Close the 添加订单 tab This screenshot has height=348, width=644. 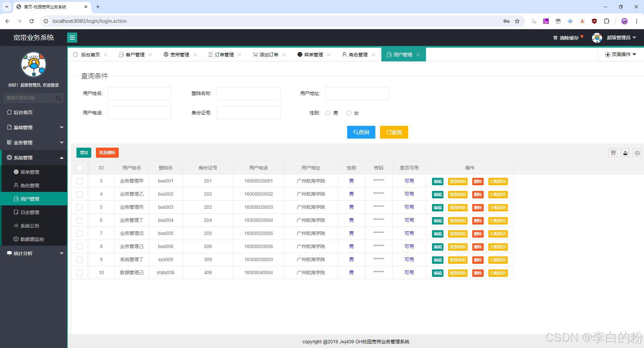[284, 55]
